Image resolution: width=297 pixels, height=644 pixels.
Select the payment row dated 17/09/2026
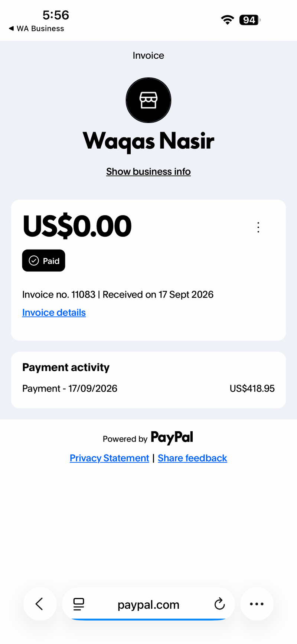[148, 388]
